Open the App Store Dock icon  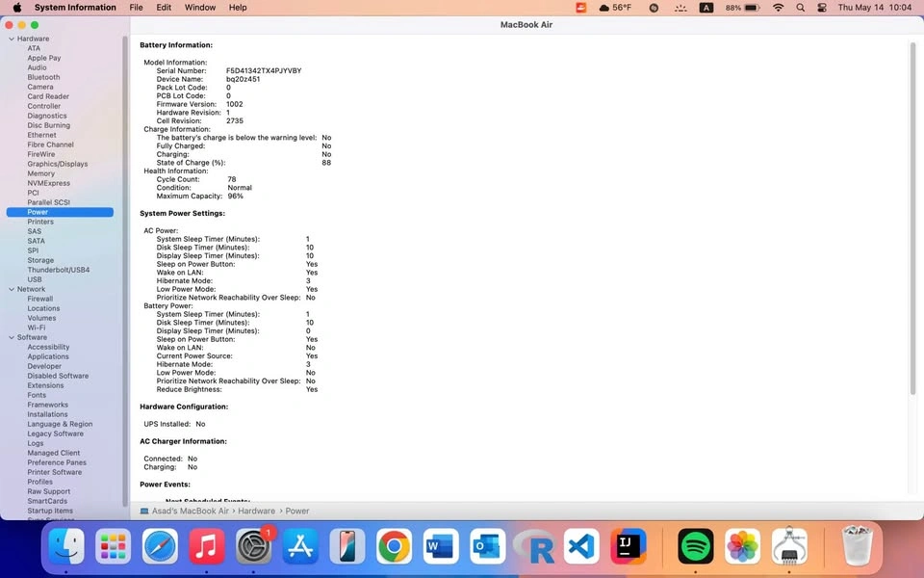[x=300, y=546]
